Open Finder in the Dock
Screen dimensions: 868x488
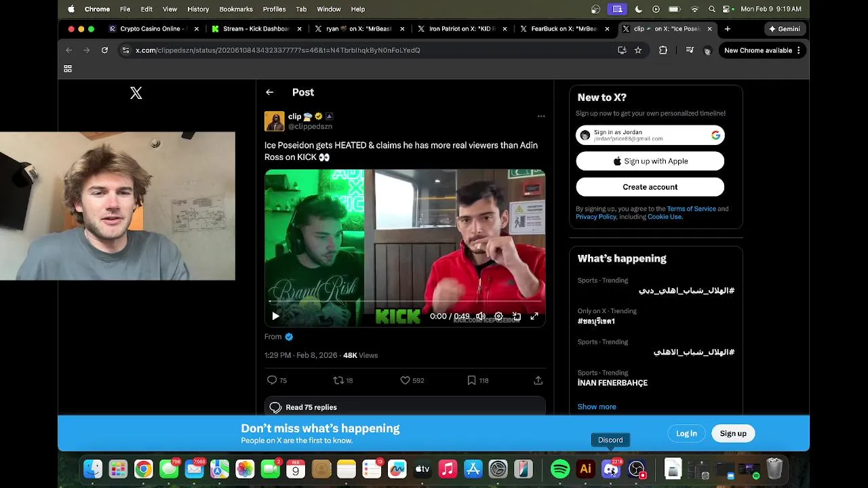[93, 469]
